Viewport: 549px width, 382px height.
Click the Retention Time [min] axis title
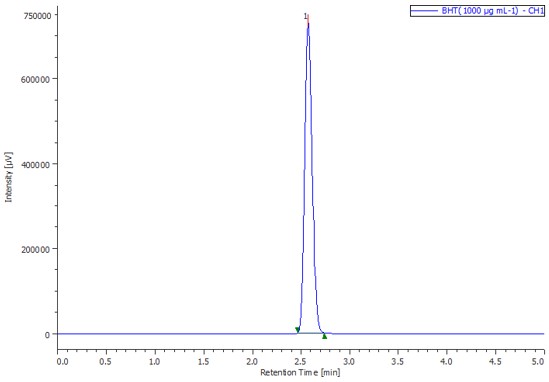point(300,372)
